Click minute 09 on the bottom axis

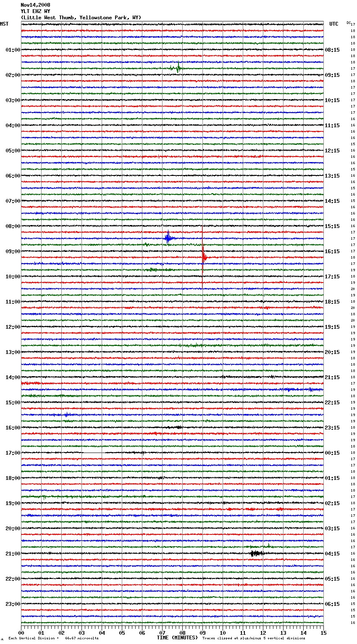pos(202,633)
